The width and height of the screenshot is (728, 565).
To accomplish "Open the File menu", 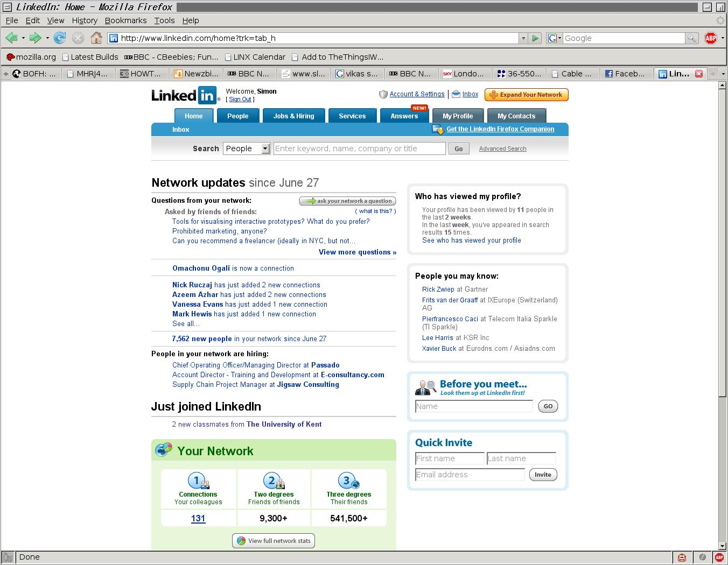I will point(12,20).
